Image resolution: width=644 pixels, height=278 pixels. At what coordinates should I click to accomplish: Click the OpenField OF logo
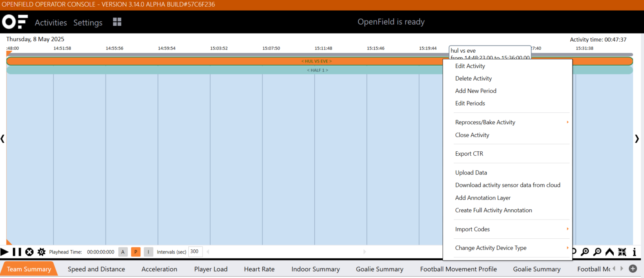[15, 22]
